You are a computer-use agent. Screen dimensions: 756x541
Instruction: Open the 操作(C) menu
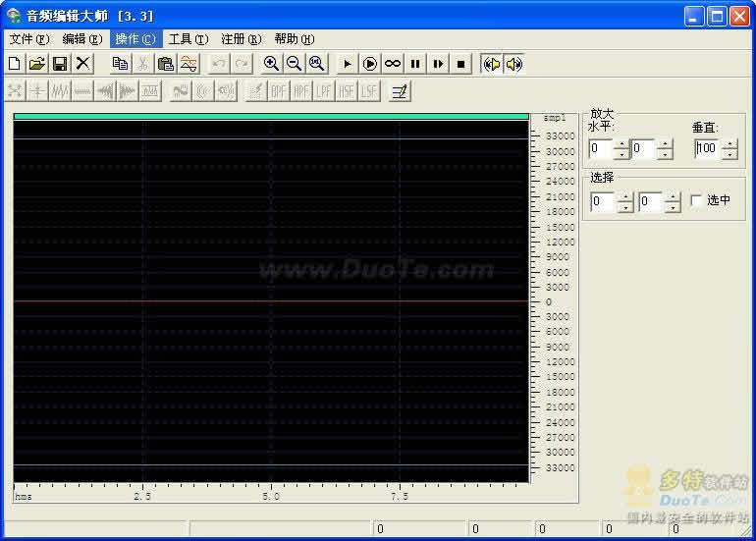point(135,39)
